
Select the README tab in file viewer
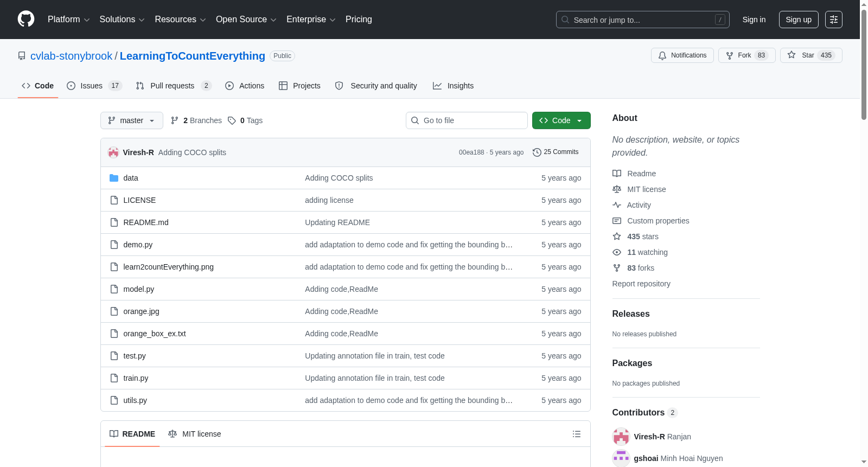pyautogui.click(x=132, y=434)
